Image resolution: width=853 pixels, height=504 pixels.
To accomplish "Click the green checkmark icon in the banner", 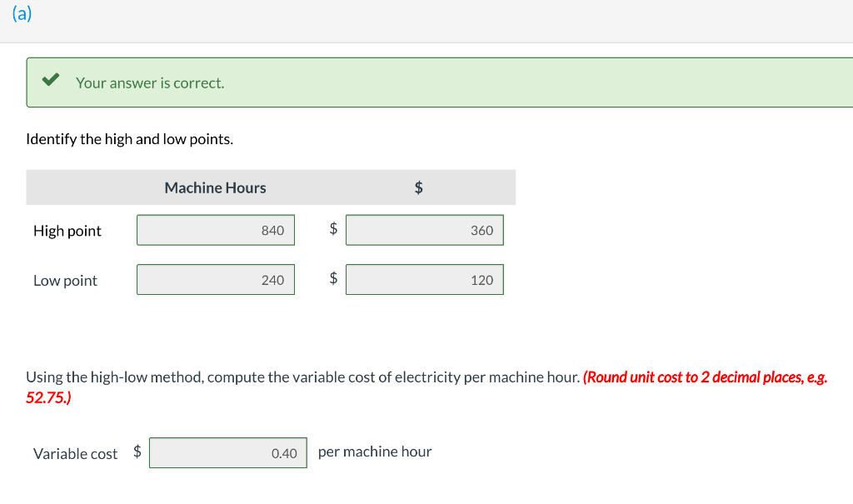I will (50, 80).
